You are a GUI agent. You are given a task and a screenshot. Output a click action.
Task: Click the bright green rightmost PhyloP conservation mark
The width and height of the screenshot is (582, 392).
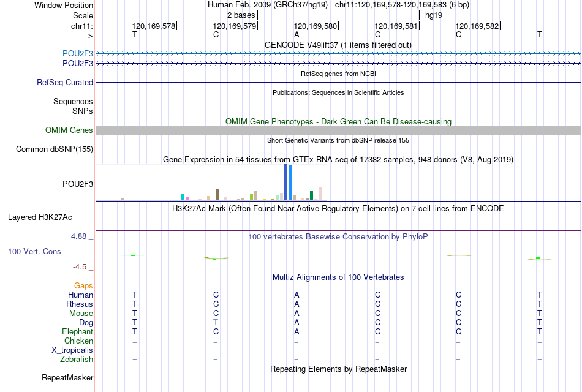point(539,258)
